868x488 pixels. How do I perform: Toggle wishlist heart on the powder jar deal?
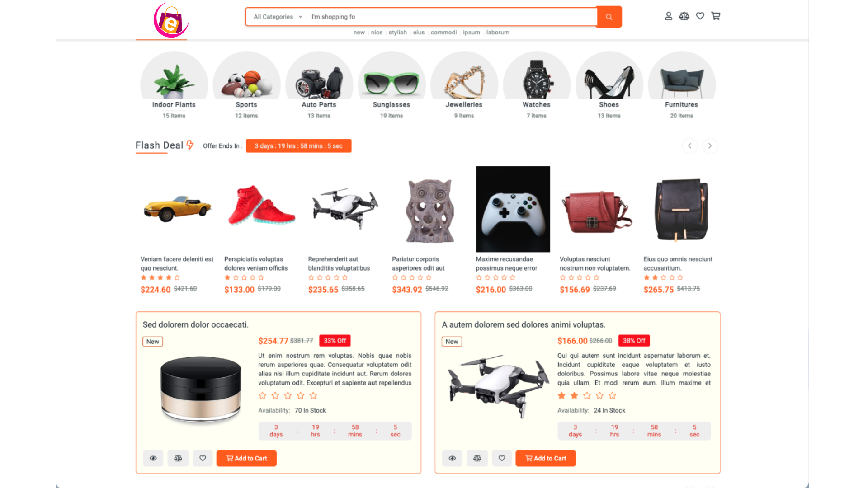click(x=203, y=458)
